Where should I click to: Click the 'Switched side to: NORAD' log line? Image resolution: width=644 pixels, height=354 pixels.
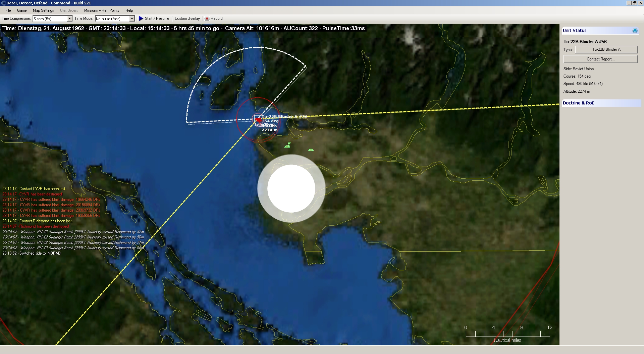click(x=32, y=253)
